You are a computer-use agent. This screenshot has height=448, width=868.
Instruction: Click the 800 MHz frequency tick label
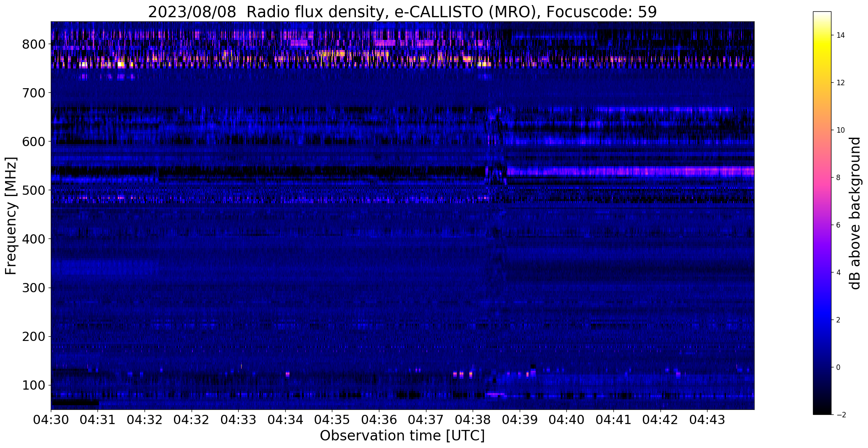click(34, 44)
